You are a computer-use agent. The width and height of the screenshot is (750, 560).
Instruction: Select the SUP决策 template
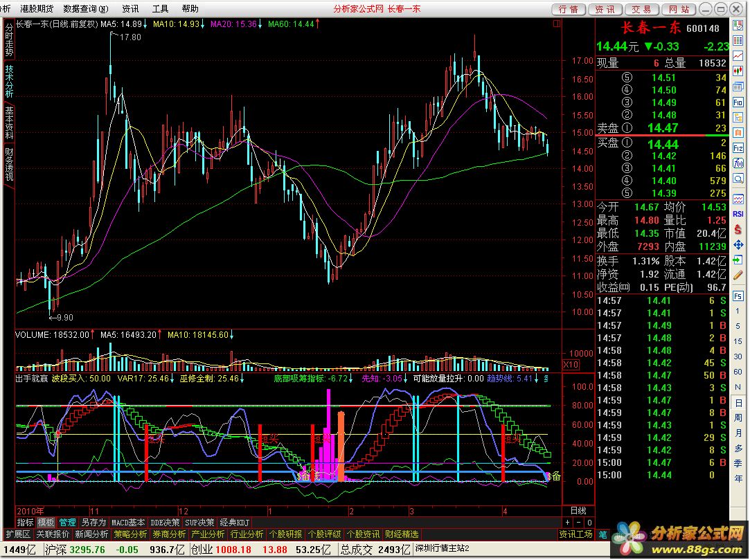pyautogui.click(x=199, y=522)
